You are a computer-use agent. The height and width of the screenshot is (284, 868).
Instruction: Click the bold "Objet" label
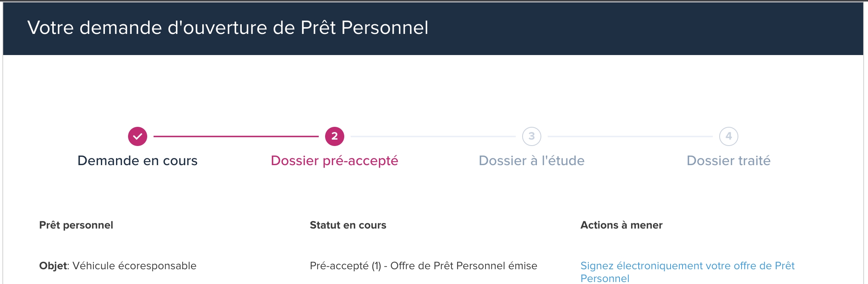(53, 266)
